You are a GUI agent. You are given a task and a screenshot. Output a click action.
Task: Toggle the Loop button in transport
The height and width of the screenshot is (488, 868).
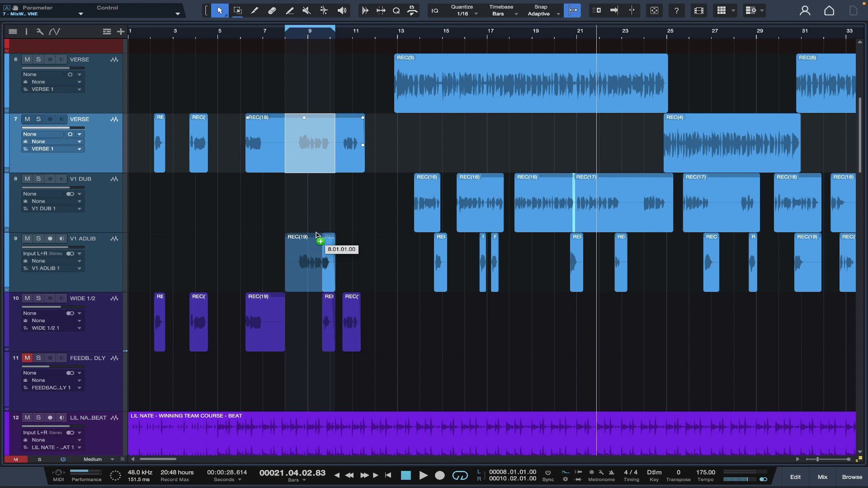tap(460, 475)
